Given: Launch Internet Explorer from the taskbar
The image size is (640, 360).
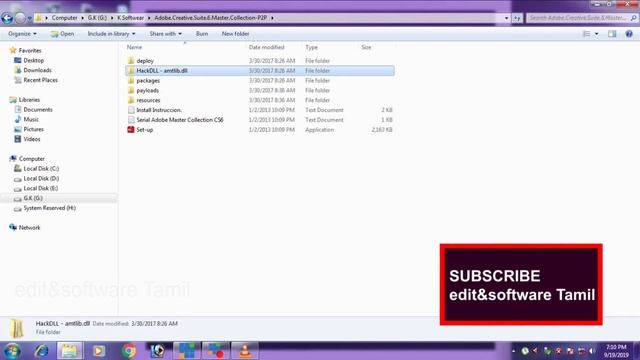Looking at the screenshot, I should point(41,351).
